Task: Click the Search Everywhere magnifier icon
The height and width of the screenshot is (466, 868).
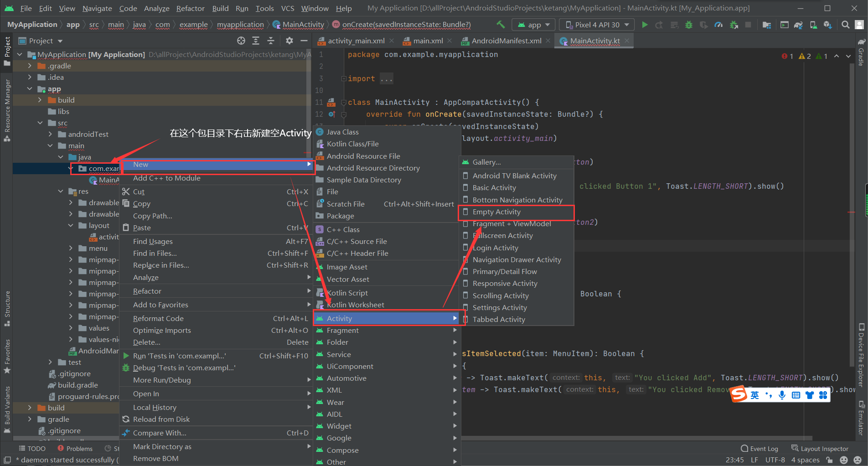Action: [845, 25]
